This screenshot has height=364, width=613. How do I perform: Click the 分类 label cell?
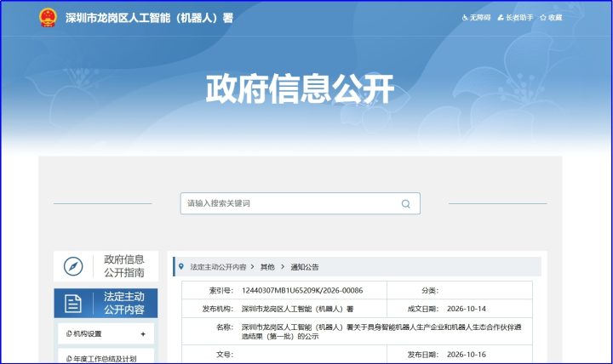430,291
